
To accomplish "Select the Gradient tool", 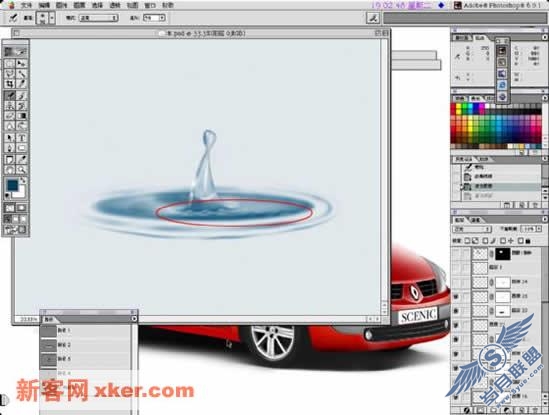I will [x=22, y=116].
